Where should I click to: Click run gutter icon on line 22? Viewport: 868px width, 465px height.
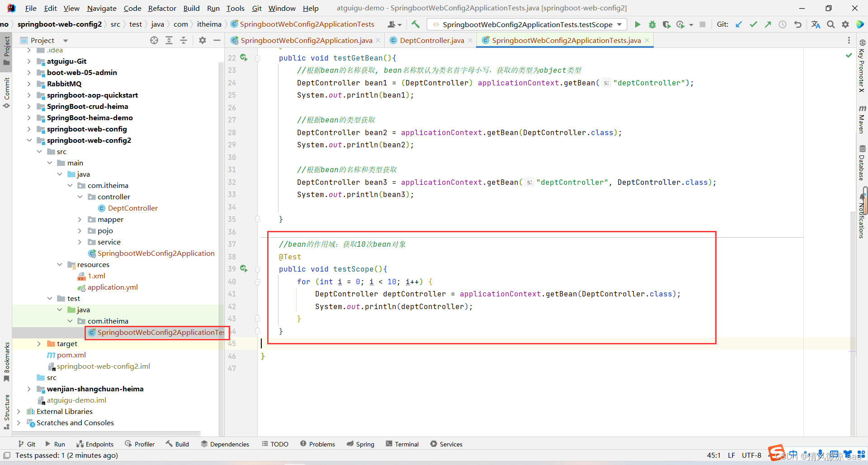point(244,57)
